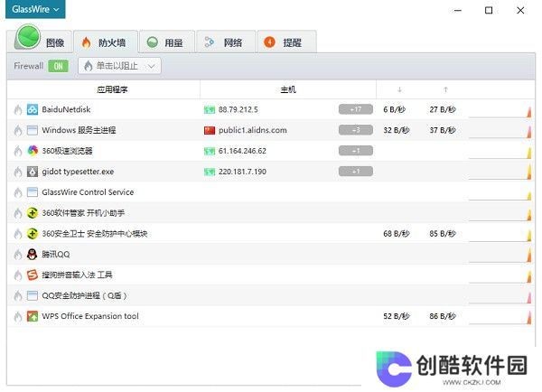Click the 360安全卫士 green plus icon
The width and height of the screenshot is (542, 392).
click(x=33, y=234)
